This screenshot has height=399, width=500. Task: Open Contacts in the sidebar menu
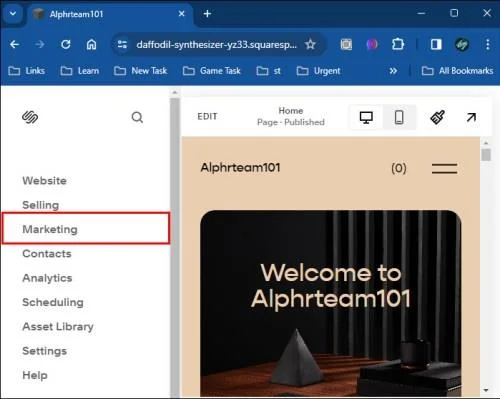tap(47, 254)
